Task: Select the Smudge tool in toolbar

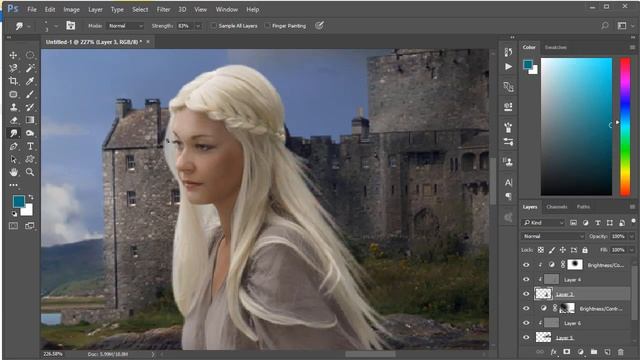Action: (13, 133)
